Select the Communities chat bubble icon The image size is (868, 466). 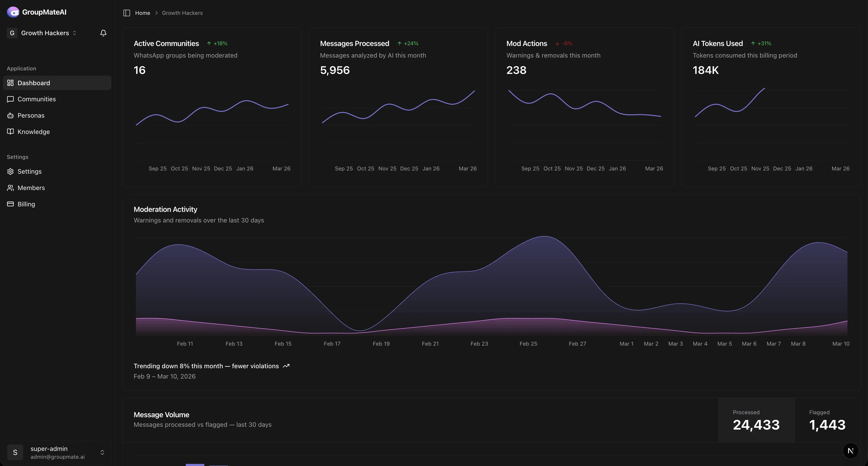point(10,99)
